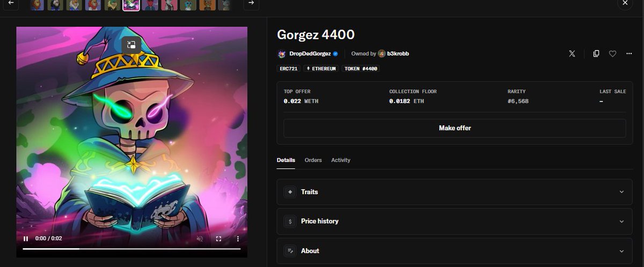
Task: Select the first thumbnail in the carousel
Action: tap(37, 5)
